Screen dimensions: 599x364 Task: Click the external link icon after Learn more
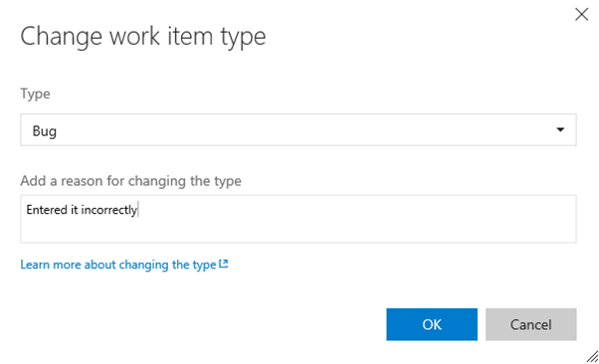pyautogui.click(x=224, y=264)
